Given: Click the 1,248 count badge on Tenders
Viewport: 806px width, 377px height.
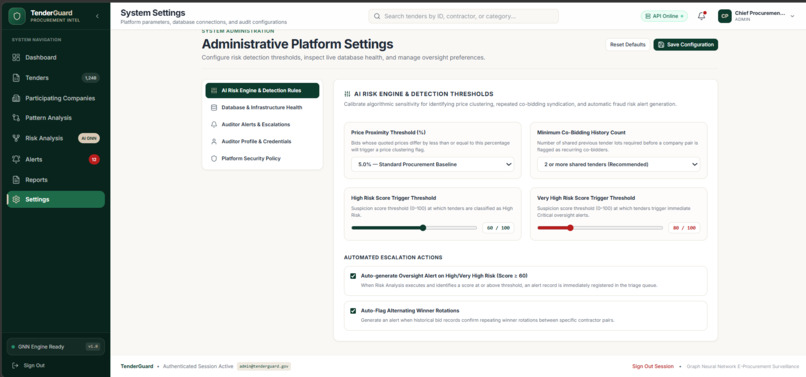Looking at the screenshot, I should click(x=90, y=78).
